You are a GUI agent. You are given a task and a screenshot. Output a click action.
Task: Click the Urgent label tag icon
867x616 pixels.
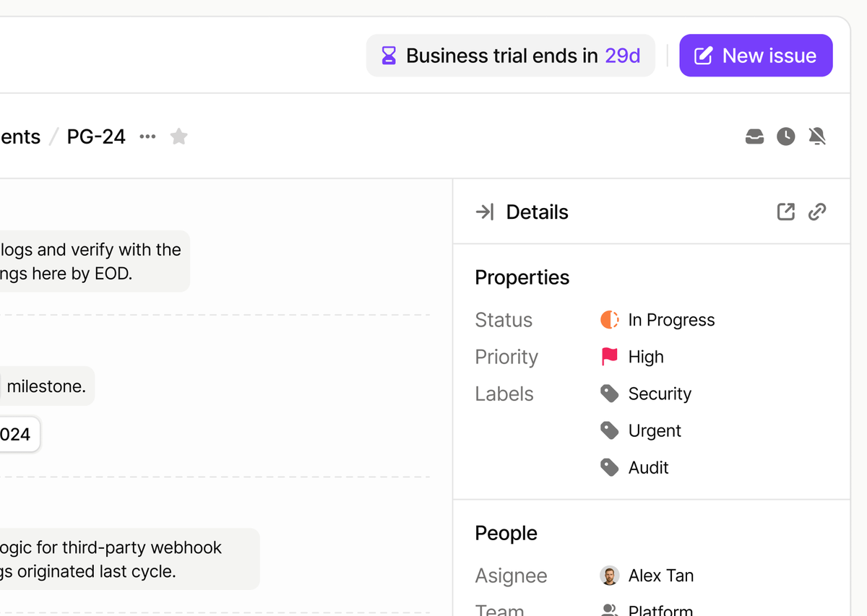tap(610, 430)
